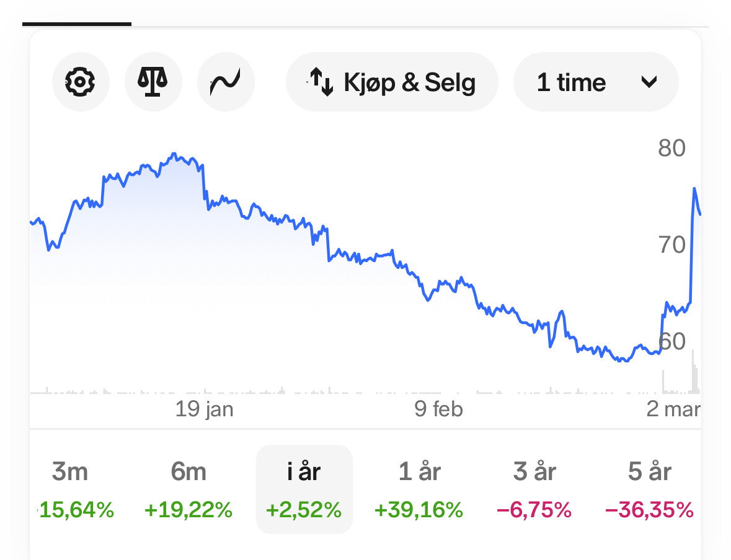This screenshot has width=731, height=560.
Task: Select the 3m period tab
Action: click(x=70, y=489)
